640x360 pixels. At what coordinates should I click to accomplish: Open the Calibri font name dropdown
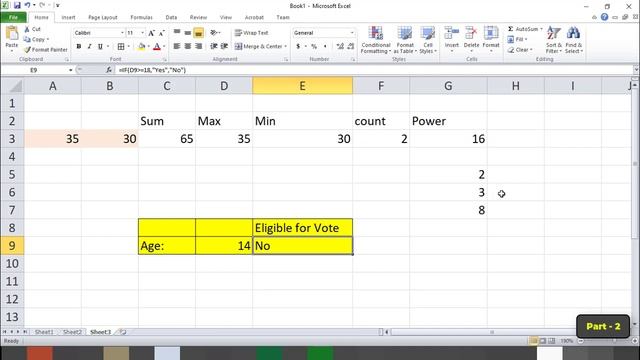(x=122, y=33)
